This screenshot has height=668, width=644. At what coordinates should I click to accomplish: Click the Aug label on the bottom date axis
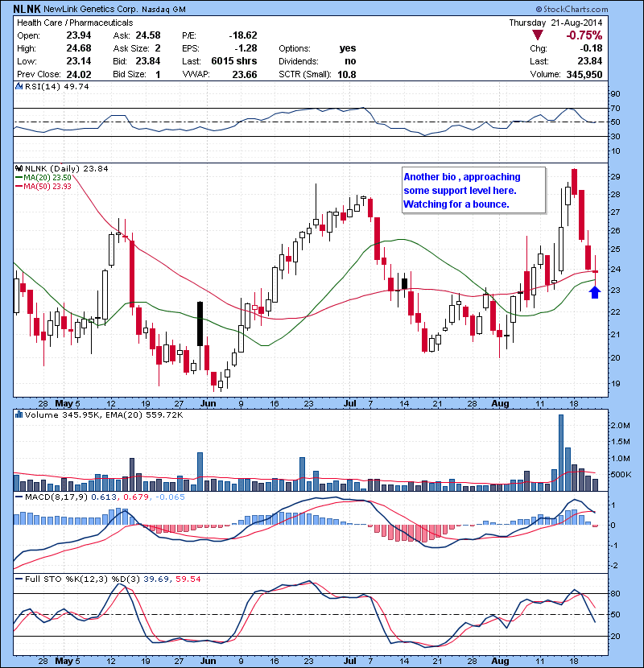pyautogui.click(x=500, y=661)
